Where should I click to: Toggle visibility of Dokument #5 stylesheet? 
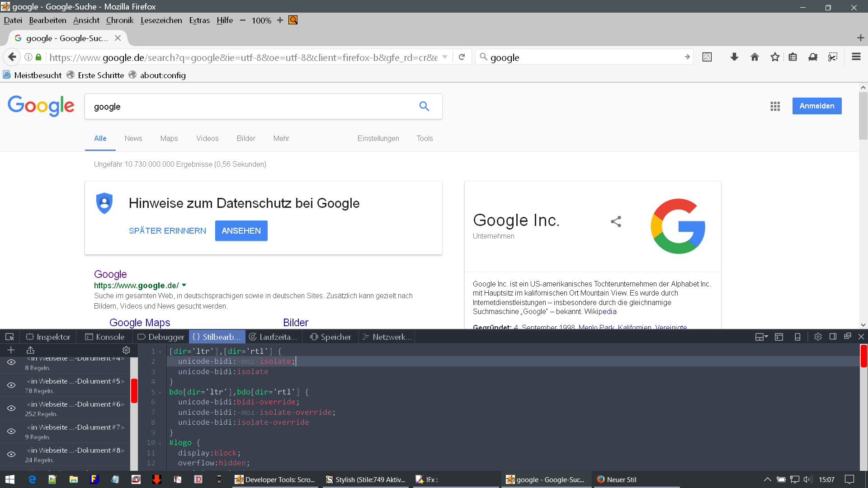(x=11, y=385)
